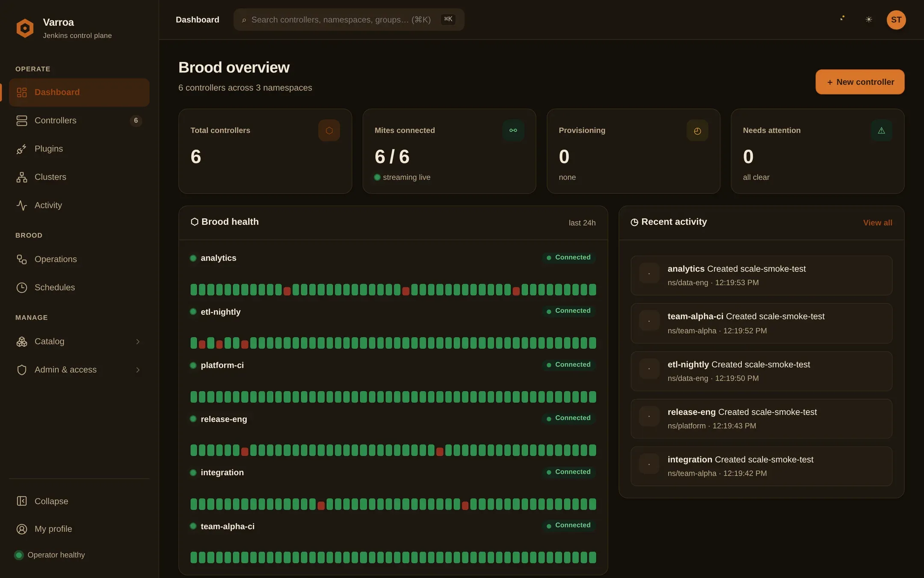Screen dimensions: 924x578
Task: Click the "streaming live" status text
Action: pyautogui.click(x=406, y=177)
